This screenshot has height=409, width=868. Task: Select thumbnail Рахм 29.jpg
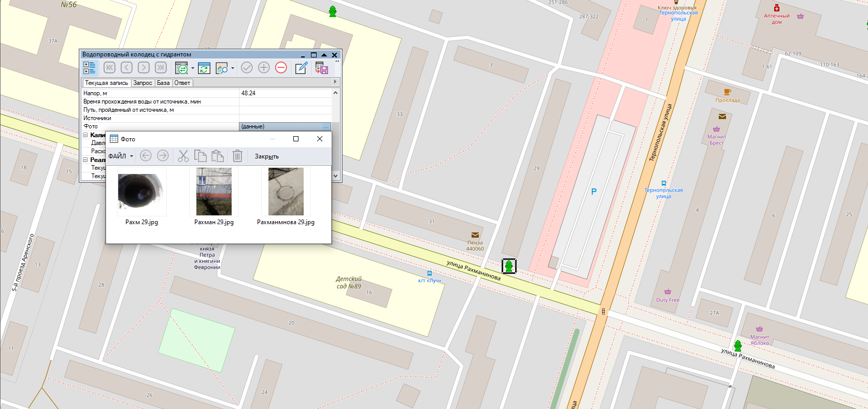(x=141, y=192)
